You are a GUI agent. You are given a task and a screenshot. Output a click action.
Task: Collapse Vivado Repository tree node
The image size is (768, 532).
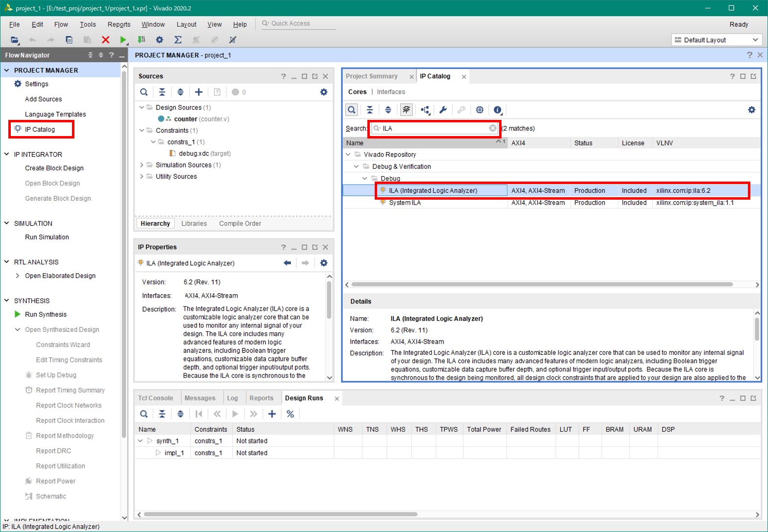[x=348, y=155]
